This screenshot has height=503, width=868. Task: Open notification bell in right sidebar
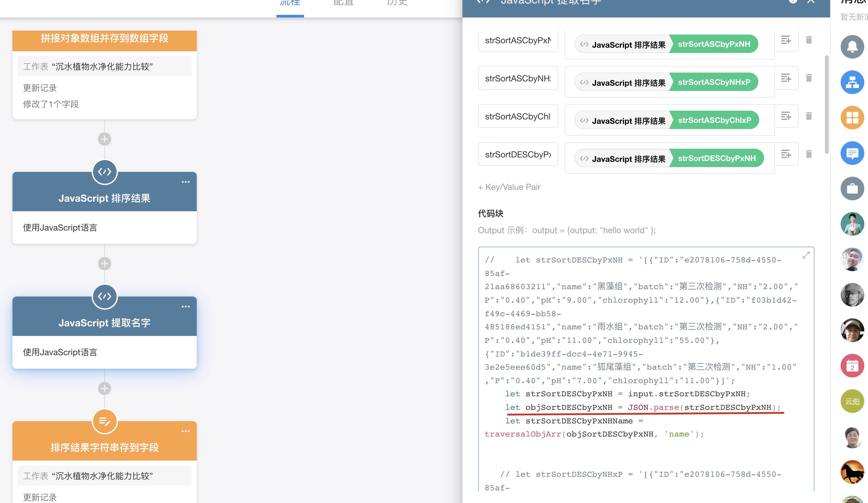[852, 47]
